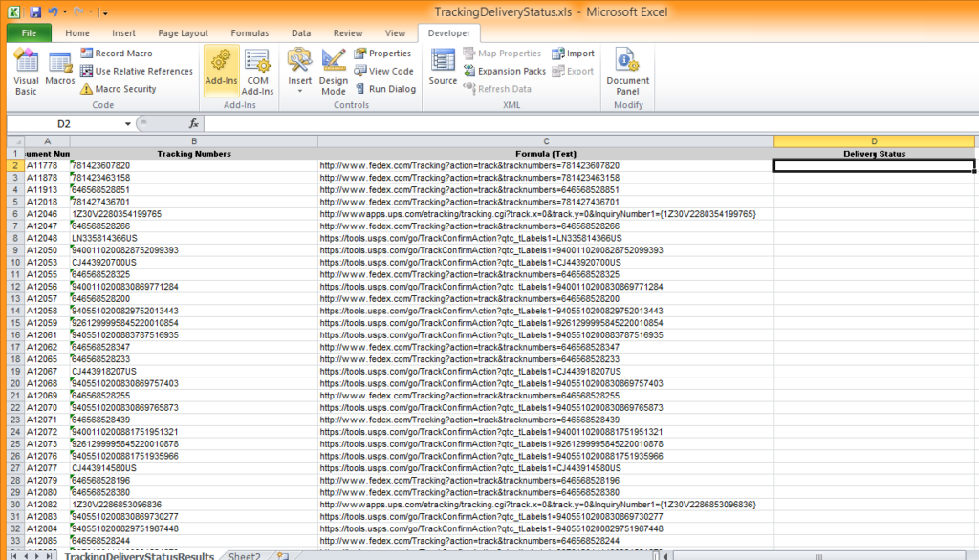The width and height of the screenshot is (979, 560).
Task: Select the cell containing A12046
Action: pyautogui.click(x=47, y=214)
